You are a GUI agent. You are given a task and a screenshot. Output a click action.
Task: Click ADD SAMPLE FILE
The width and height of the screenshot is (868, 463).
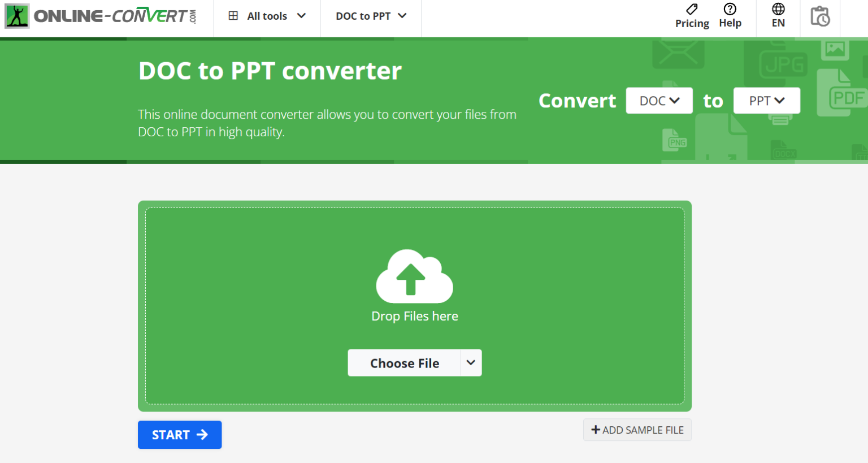[x=637, y=430]
